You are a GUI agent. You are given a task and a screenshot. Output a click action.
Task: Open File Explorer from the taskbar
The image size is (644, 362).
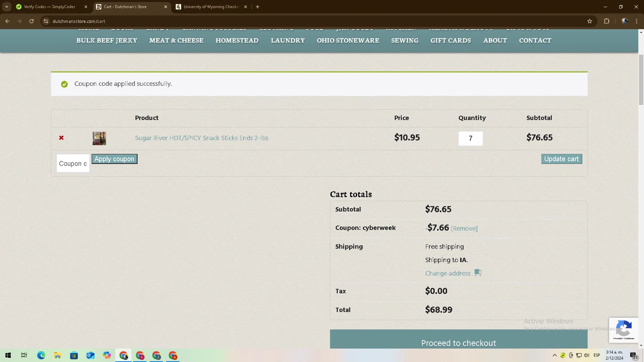[58, 355]
